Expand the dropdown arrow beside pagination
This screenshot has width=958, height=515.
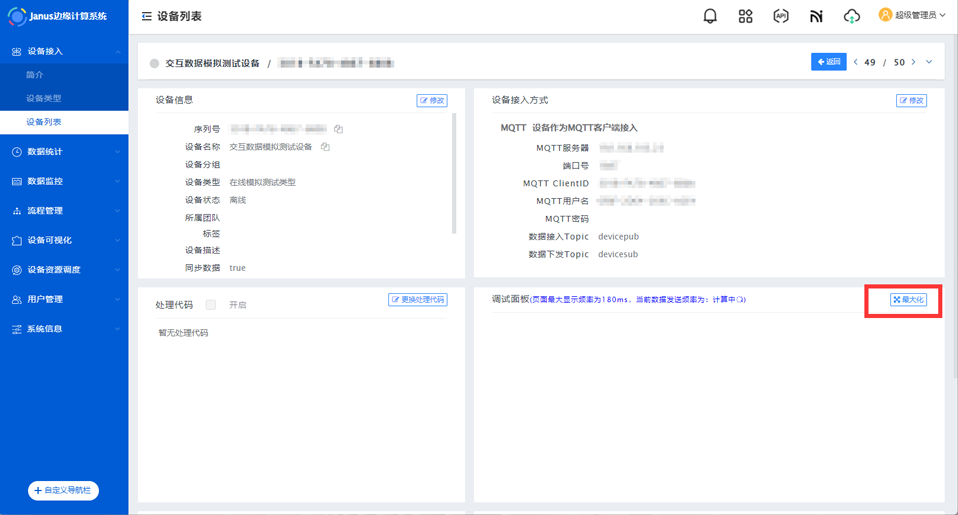[x=929, y=62]
